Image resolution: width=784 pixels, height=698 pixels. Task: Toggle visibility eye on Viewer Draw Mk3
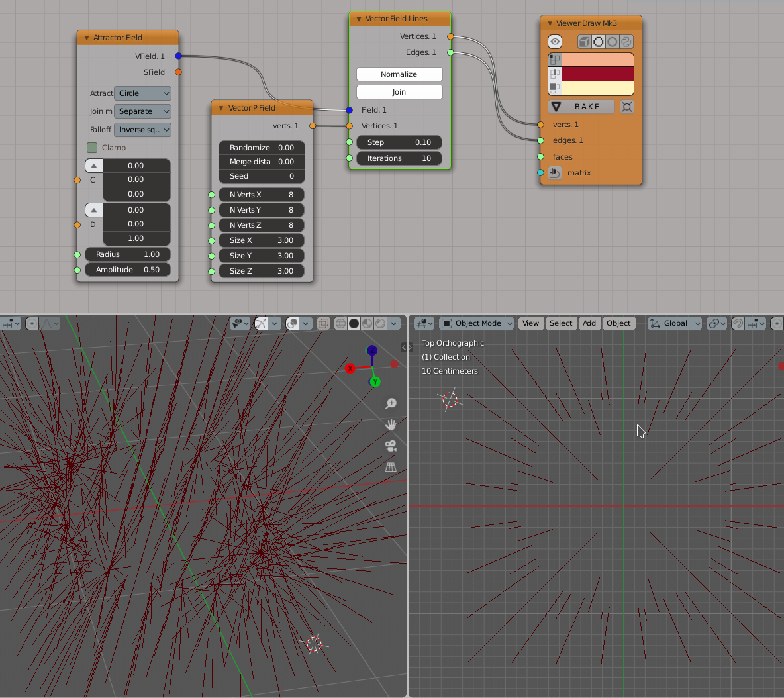(x=555, y=42)
